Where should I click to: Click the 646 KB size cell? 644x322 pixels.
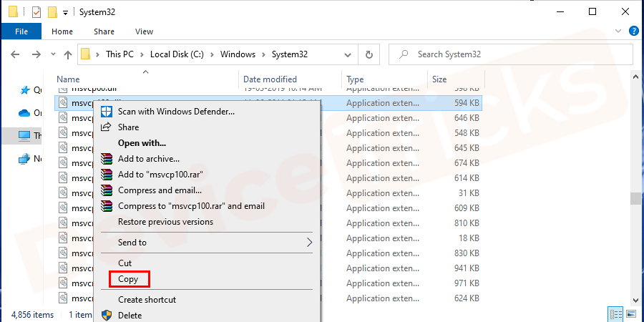click(x=467, y=118)
